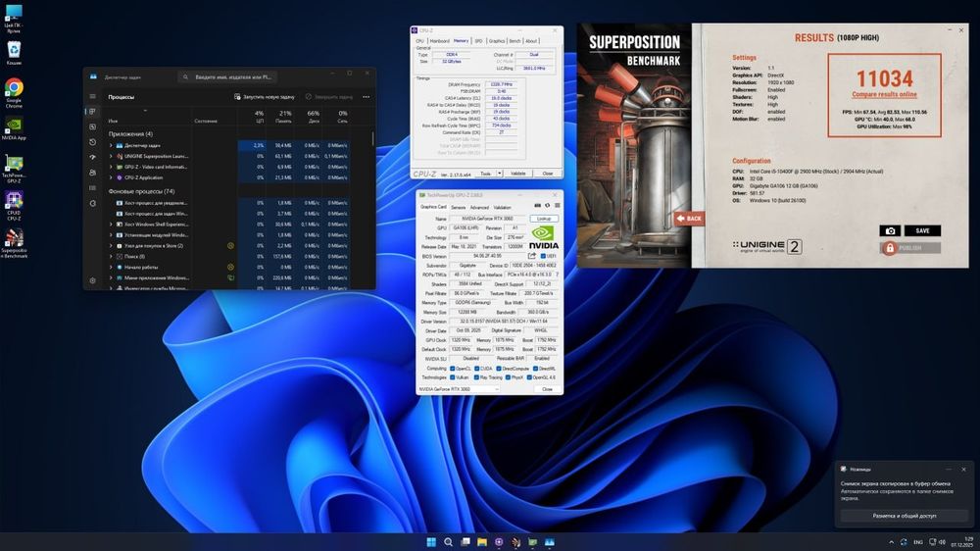The width and height of the screenshot is (980, 551).
Task: Open Task Manager hamburger navigation menu
Action: [92, 96]
